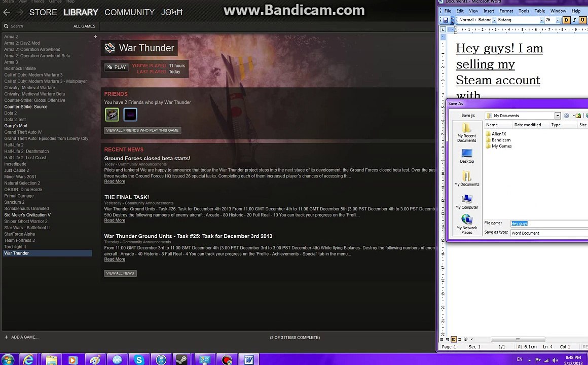
Task: Open Skype from the taskbar
Action: (139, 360)
